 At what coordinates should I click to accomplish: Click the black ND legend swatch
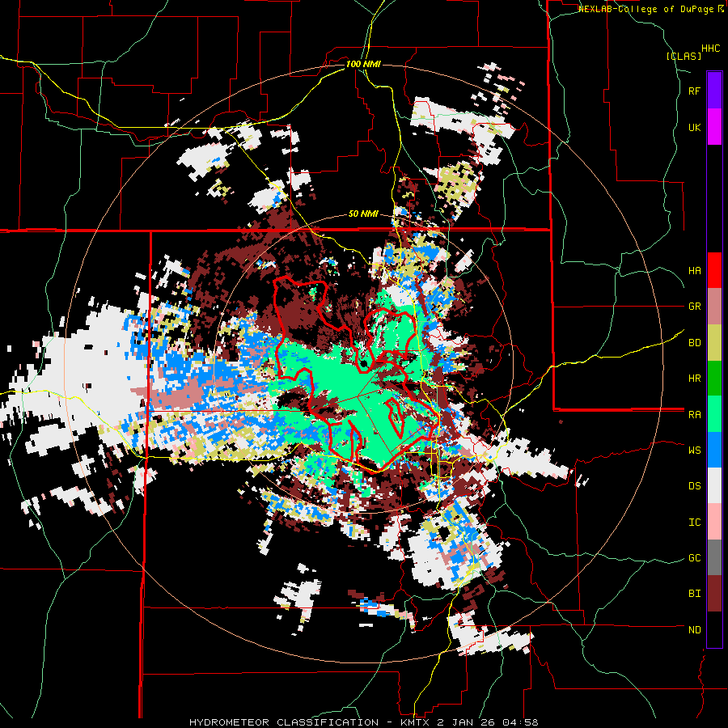tap(714, 629)
